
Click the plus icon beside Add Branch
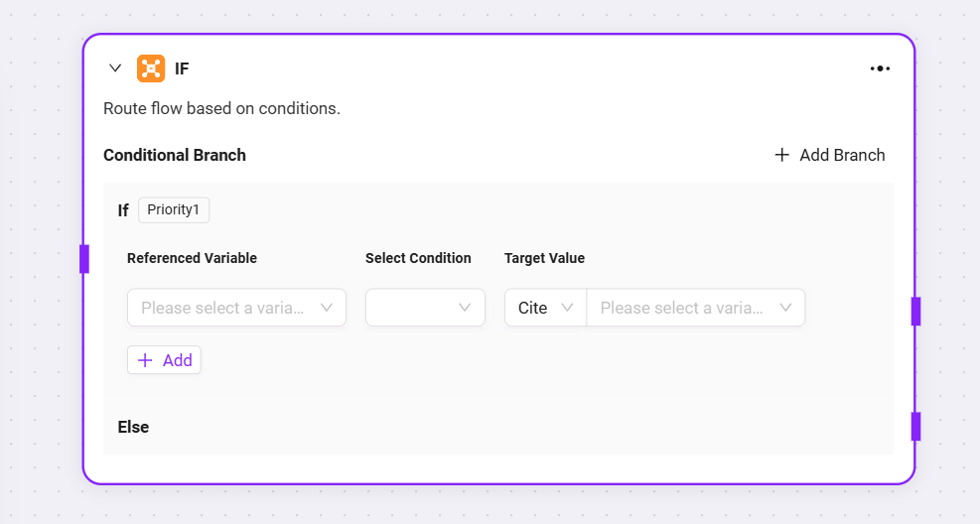coord(781,155)
